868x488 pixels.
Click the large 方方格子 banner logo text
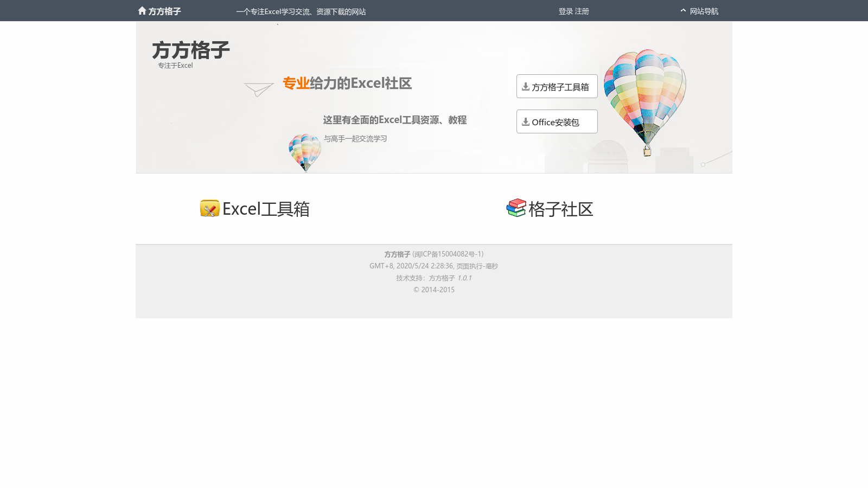point(191,50)
